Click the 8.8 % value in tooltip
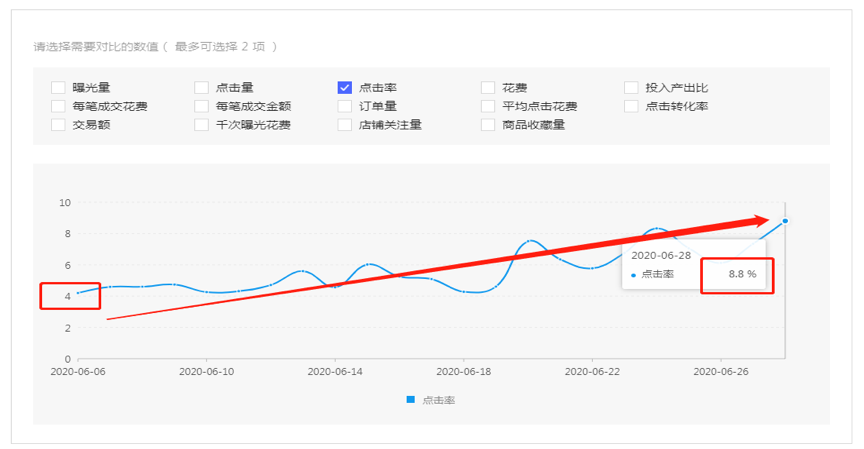864x449 pixels. 742,274
